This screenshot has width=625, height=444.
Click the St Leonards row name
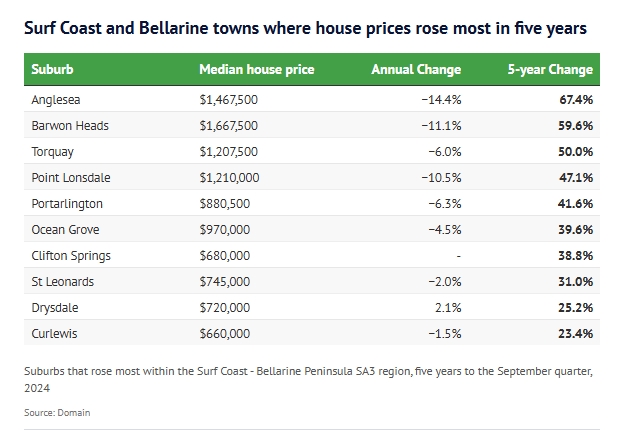tap(64, 282)
